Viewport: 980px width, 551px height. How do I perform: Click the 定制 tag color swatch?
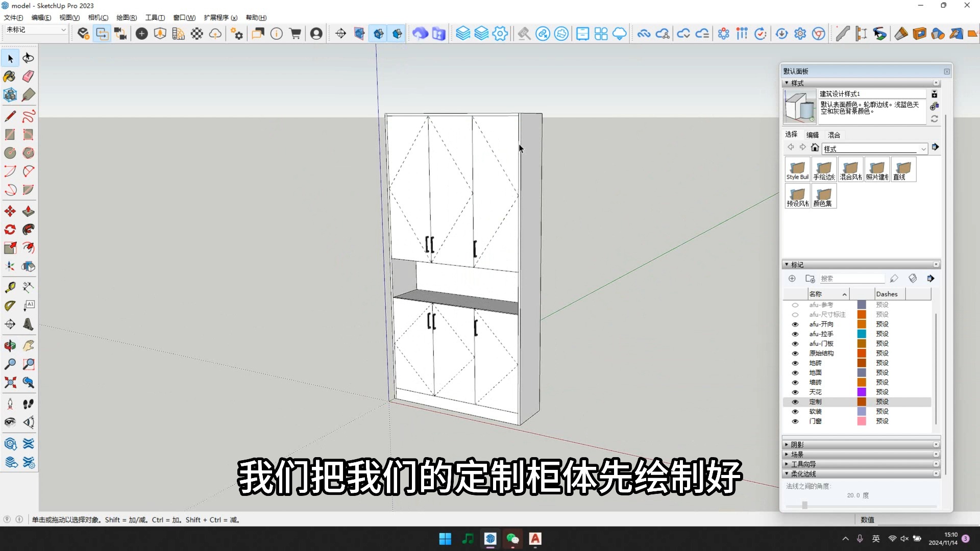[x=862, y=402]
